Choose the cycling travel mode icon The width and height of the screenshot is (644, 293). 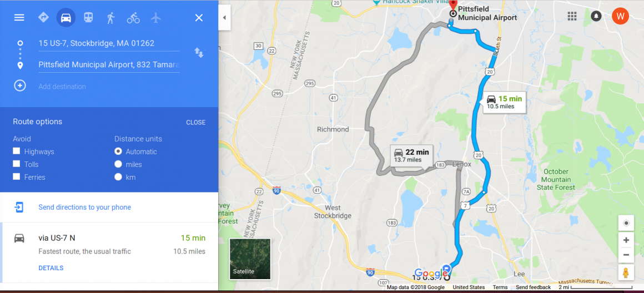pos(133,18)
